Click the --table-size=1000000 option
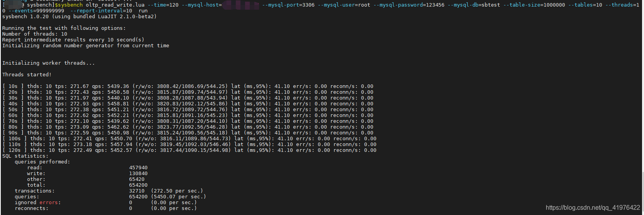Viewport: 644px width, 215px height. pyautogui.click(x=534, y=5)
